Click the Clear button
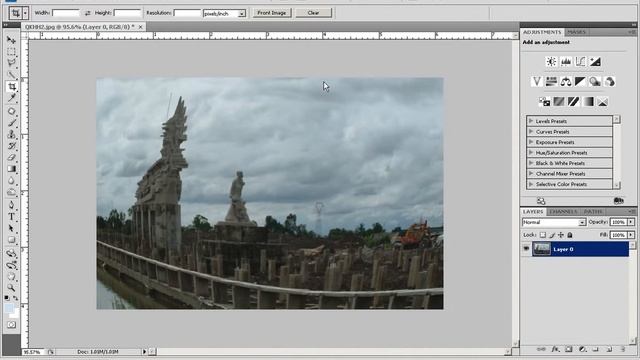 313,13
